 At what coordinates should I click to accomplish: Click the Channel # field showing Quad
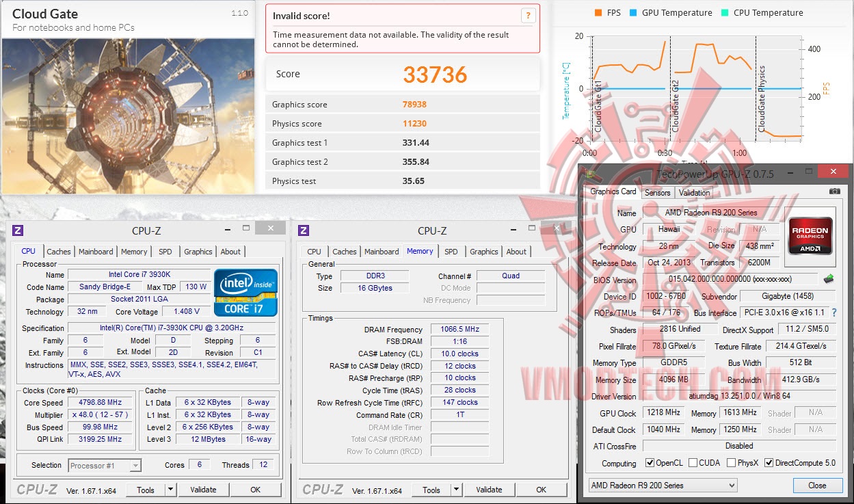point(510,276)
